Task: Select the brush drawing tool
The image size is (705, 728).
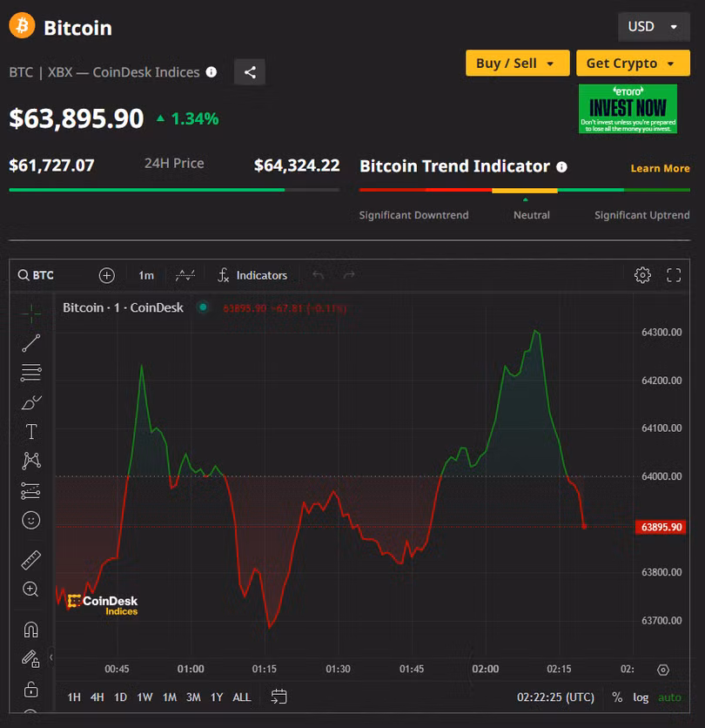Action: [x=31, y=402]
